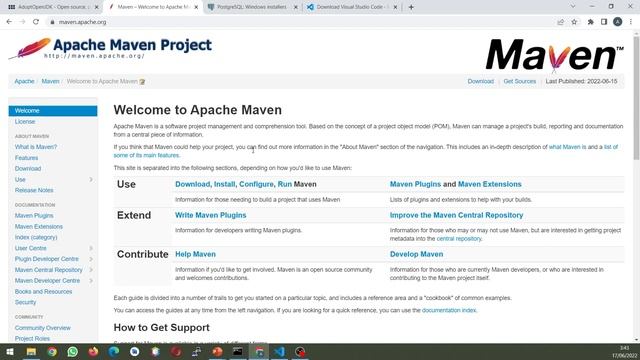This screenshot has height=360, width=640.
Task: Toggle the browser side panel icon
Action: [604, 22]
